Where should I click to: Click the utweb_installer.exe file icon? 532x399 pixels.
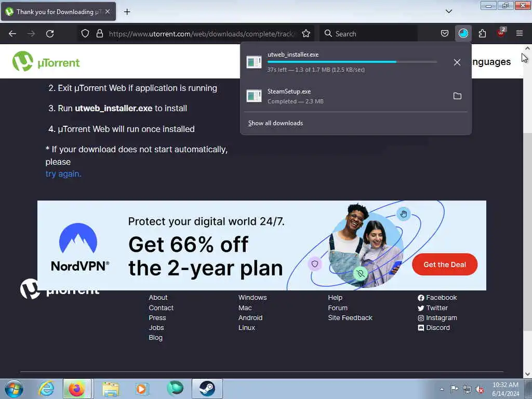[254, 62]
